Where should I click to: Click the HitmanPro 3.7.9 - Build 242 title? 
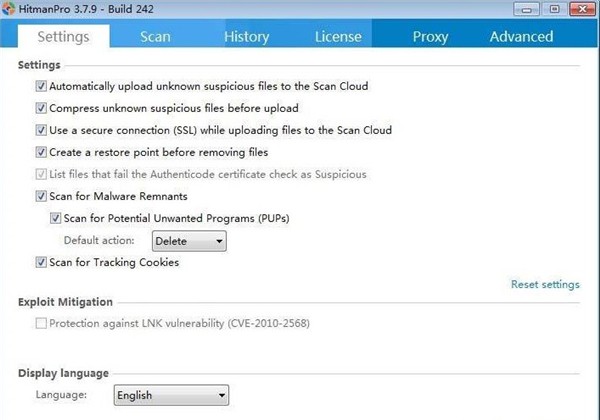click(86, 9)
